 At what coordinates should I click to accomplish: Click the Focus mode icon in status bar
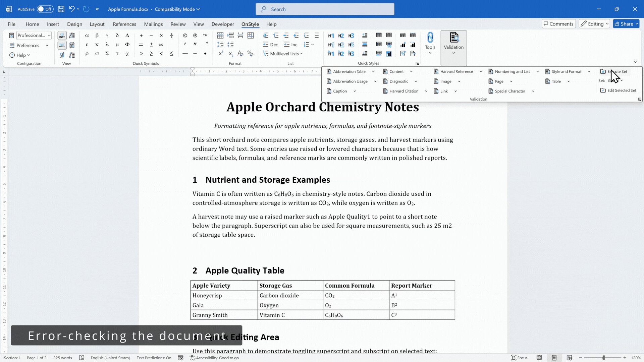pos(514,358)
